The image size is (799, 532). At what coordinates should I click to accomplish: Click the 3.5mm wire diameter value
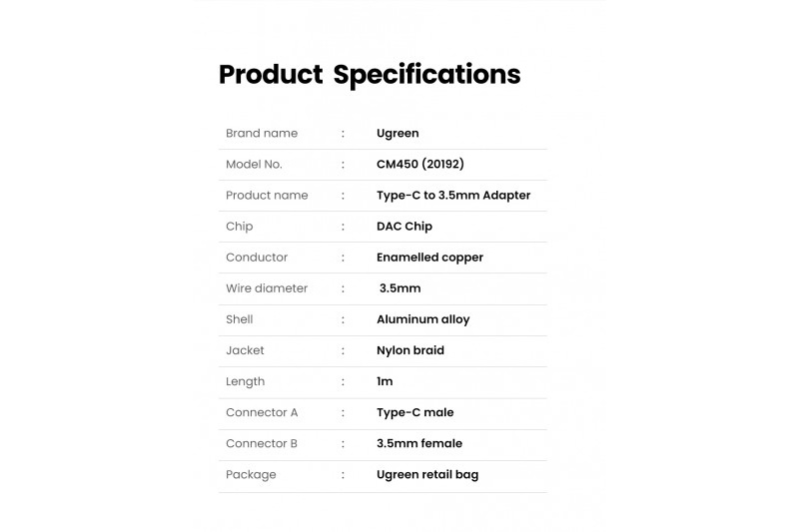[x=400, y=288]
